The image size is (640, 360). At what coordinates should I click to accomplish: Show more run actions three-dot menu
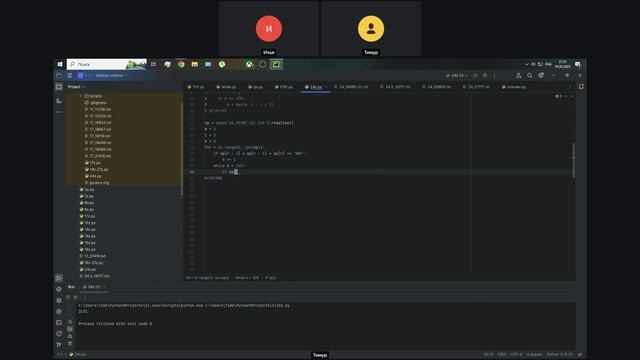494,76
